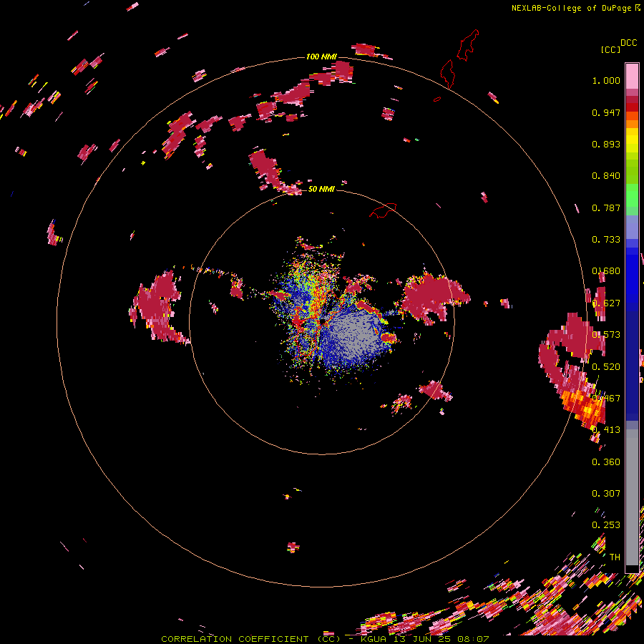Viewport: 644px width, 644px height.
Task: Click the radar site center point
Action: [323, 321]
